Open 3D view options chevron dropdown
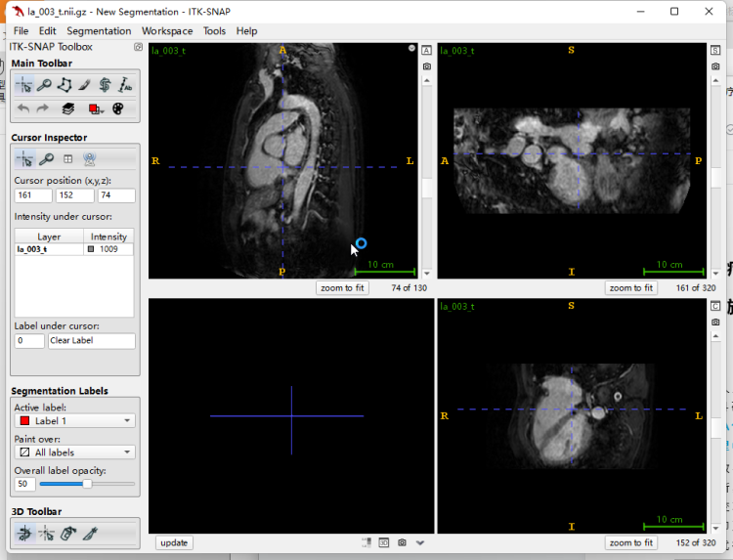Screen dimensions: 733x560 (420, 542)
